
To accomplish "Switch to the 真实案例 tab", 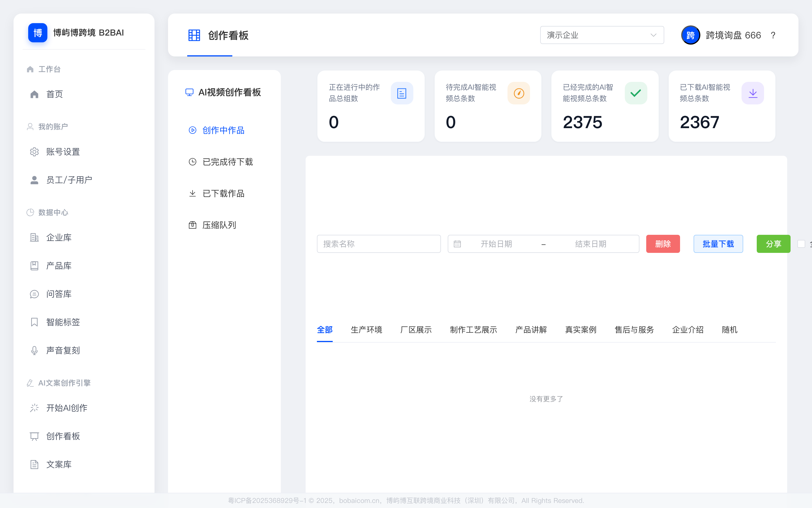I will click(x=581, y=330).
